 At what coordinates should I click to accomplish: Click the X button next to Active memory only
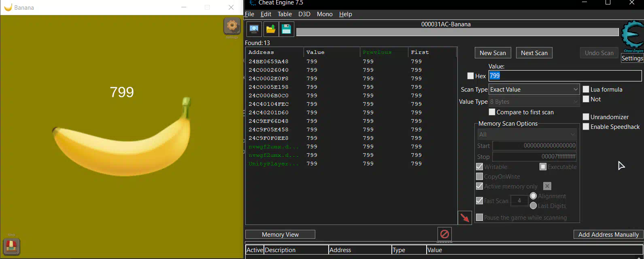[547, 186]
